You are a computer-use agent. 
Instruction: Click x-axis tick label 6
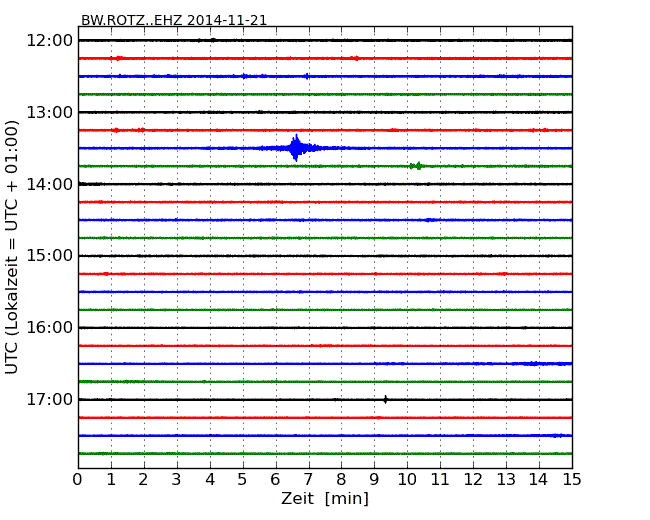pyautogui.click(x=275, y=480)
